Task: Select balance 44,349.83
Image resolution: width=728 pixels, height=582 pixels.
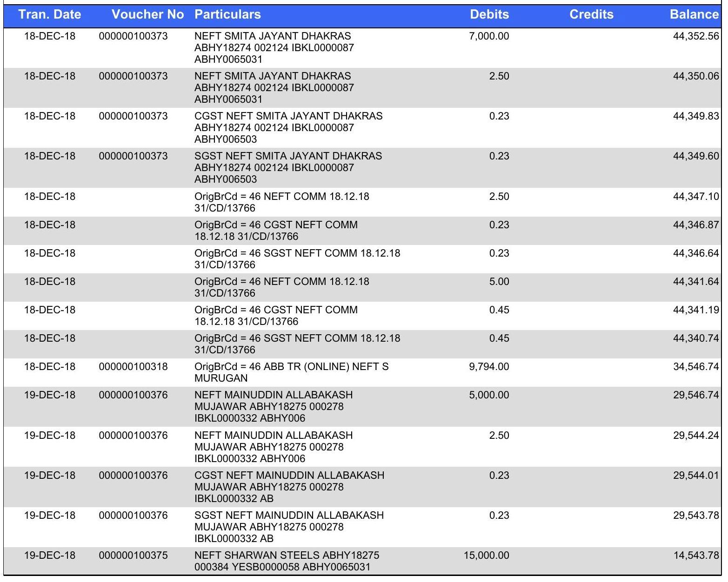Action: coord(696,116)
